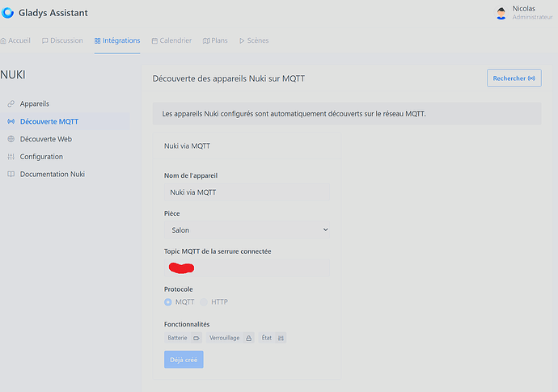The width and height of the screenshot is (558, 392).
Task: Select the MQTT protocol radio button
Action: [x=168, y=302]
